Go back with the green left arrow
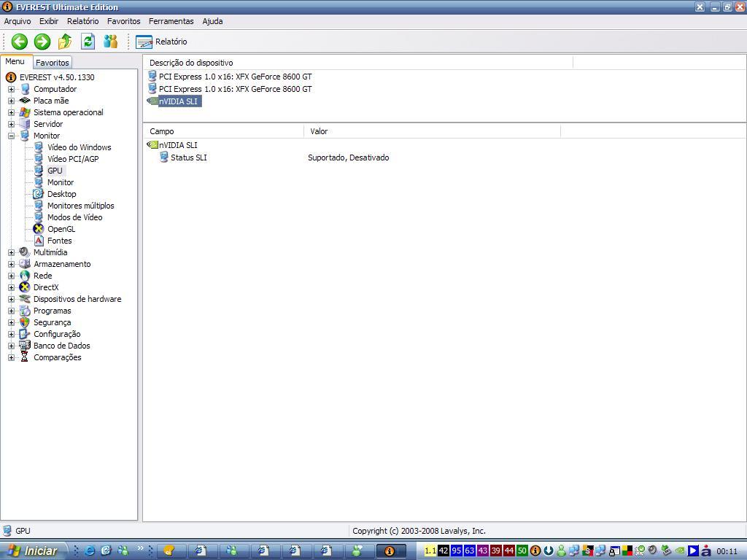The width and height of the screenshot is (747, 560). [20, 42]
